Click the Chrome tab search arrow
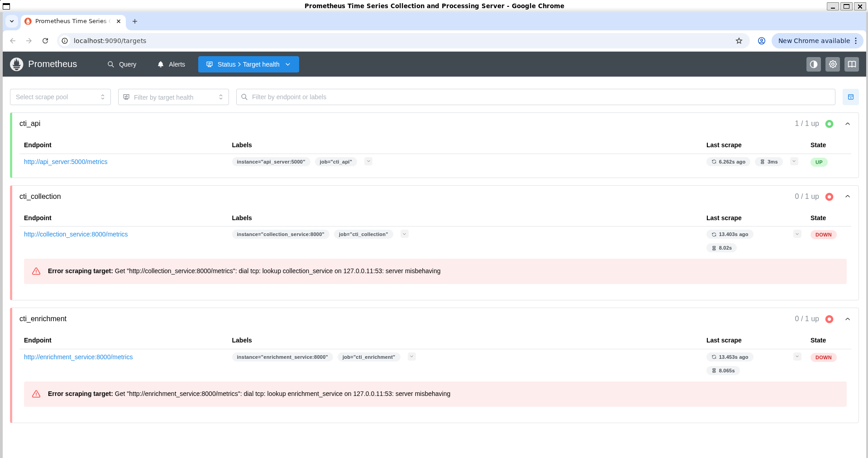868x458 pixels. point(12,21)
